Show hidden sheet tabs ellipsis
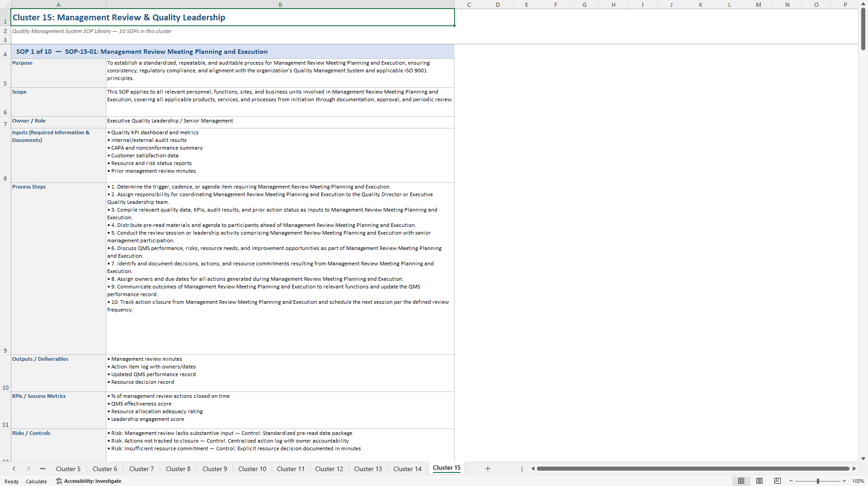The height and width of the screenshot is (486, 868). point(43,469)
